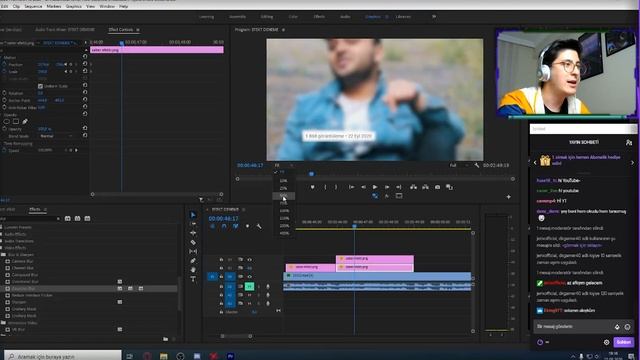Select Fit in zoom level list
This screenshot has height=360, width=640.
(283, 172)
